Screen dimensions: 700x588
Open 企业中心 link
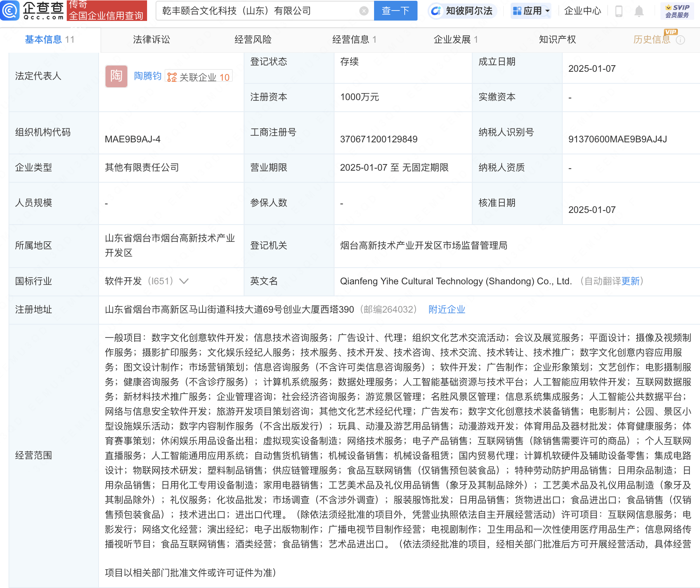click(x=582, y=11)
